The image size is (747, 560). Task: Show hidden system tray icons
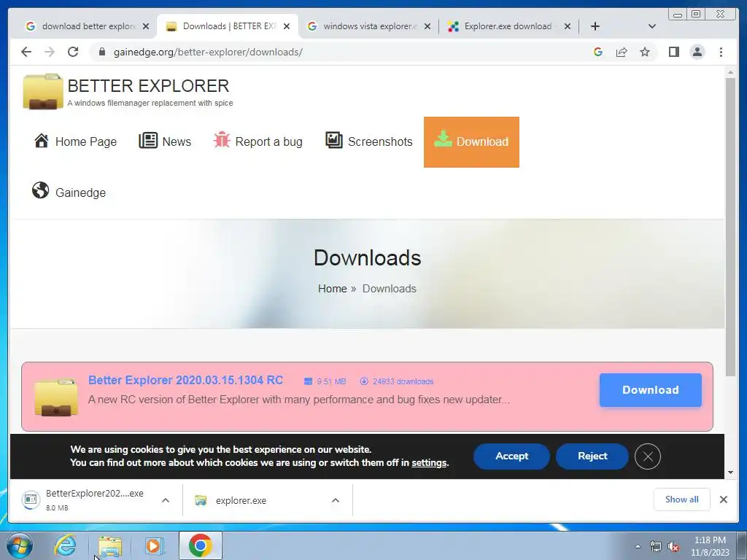click(638, 546)
